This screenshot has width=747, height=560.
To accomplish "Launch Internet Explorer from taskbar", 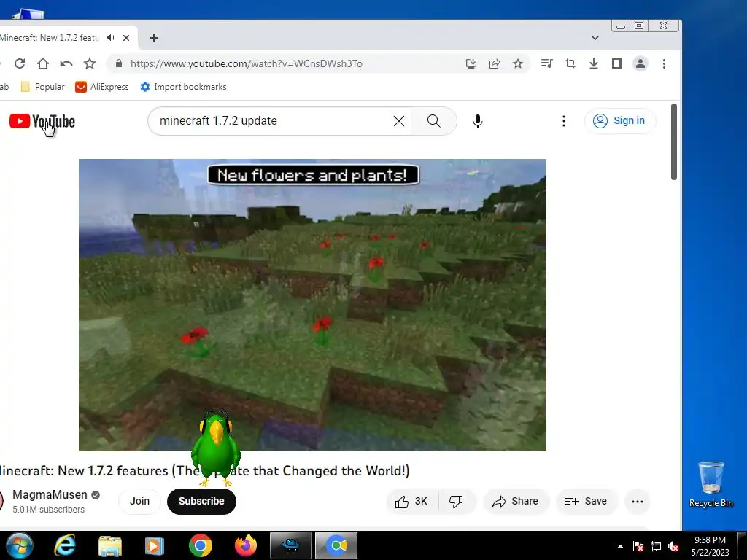I will pos(64,545).
